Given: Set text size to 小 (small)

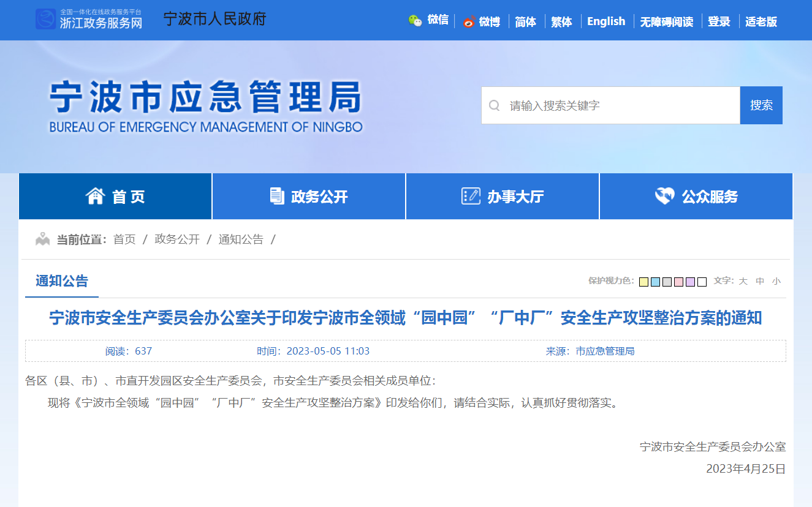Looking at the screenshot, I should coord(776,281).
